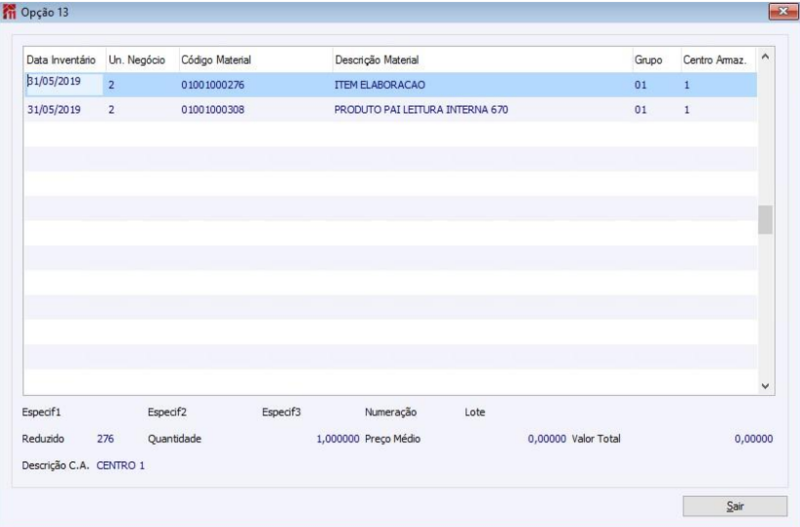The width and height of the screenshot is (800, 527).
Task: Click the scroll up arrow of the table
Action: tap(765, 57)
